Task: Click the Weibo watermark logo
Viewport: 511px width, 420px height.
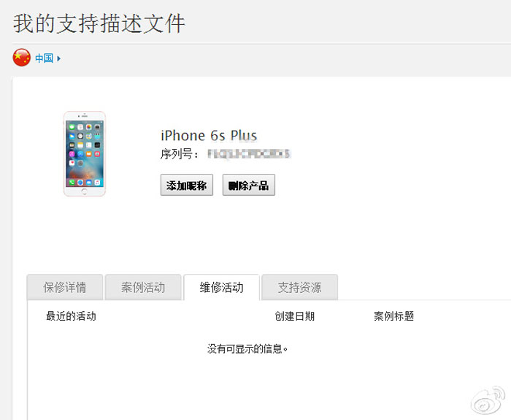Action: tap(488, 400)
